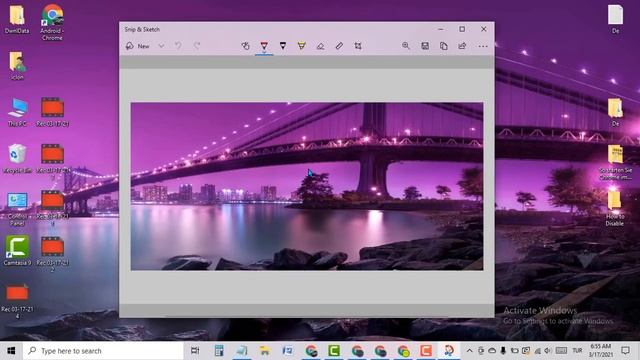Open the volume control in system tray

coord(548,351)
